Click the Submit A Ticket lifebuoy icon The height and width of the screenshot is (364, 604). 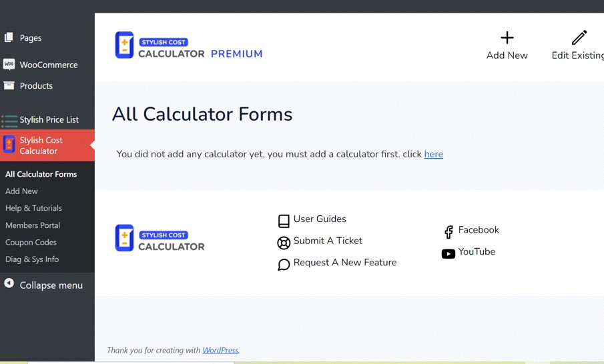(284, 243)
